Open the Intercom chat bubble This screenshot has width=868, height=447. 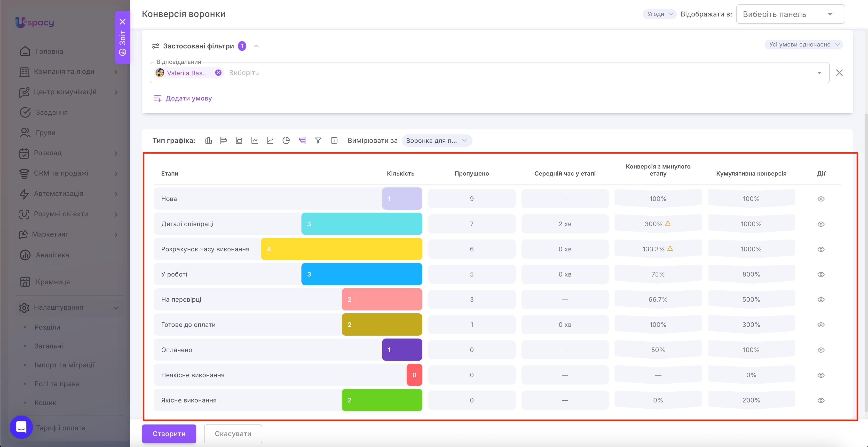point(21,427)
